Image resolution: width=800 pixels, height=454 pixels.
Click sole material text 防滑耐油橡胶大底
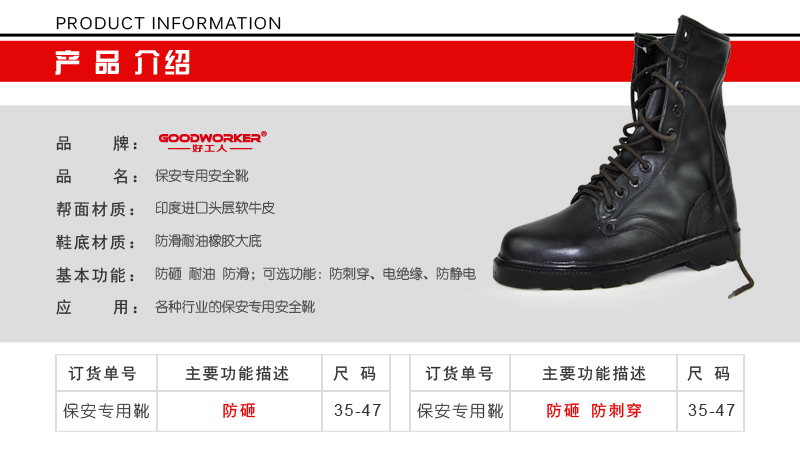point(208,241)
